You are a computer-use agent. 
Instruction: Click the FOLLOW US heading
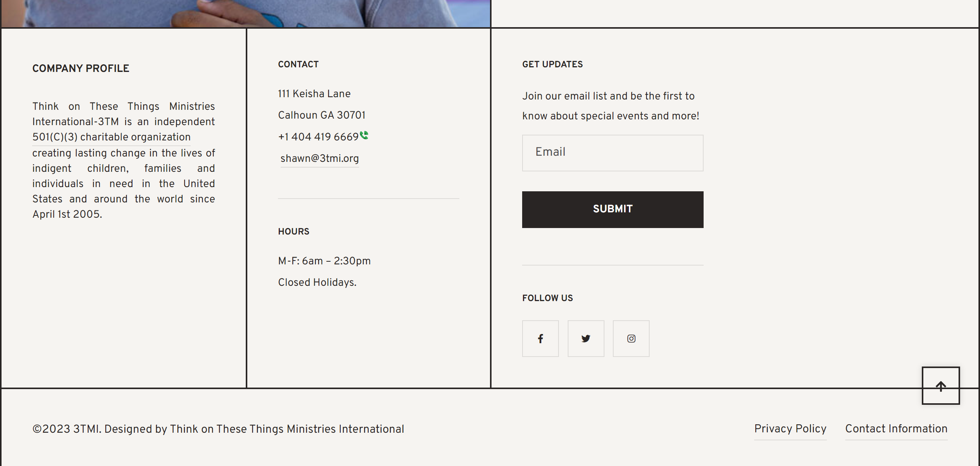[547, 298]
